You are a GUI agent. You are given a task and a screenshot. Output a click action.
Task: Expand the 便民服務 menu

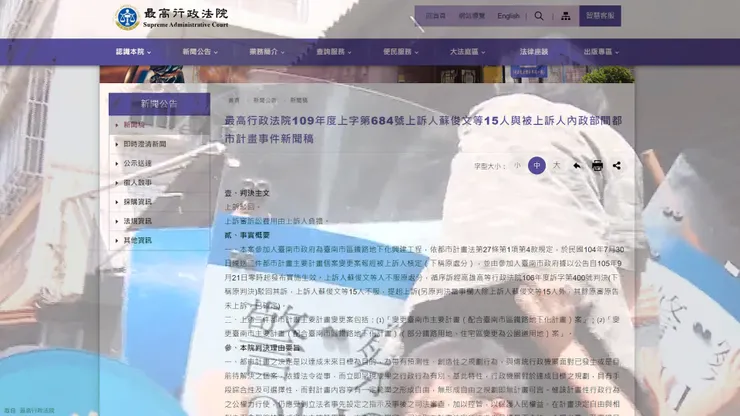(401, 52)
